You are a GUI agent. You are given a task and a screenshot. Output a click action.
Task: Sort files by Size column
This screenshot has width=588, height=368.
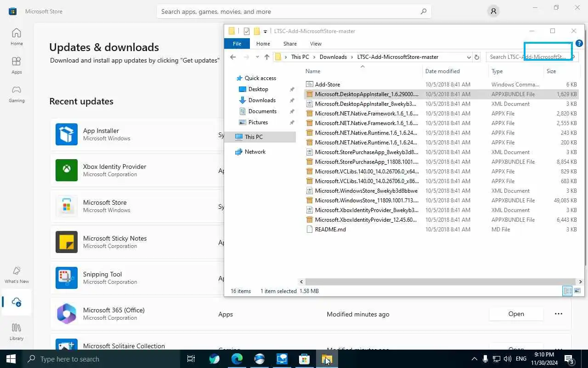[x=562, y=71]
